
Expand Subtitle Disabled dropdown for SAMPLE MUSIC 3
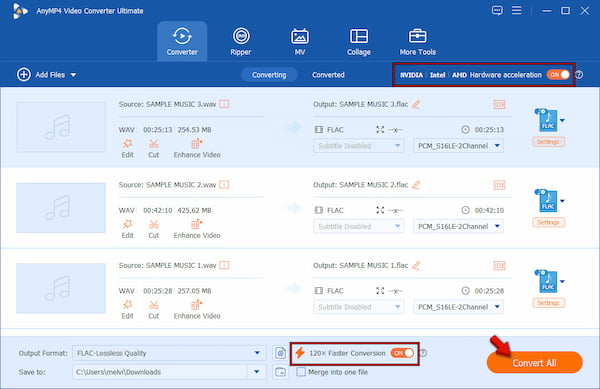pyautogui.click(x=359, y=146)
